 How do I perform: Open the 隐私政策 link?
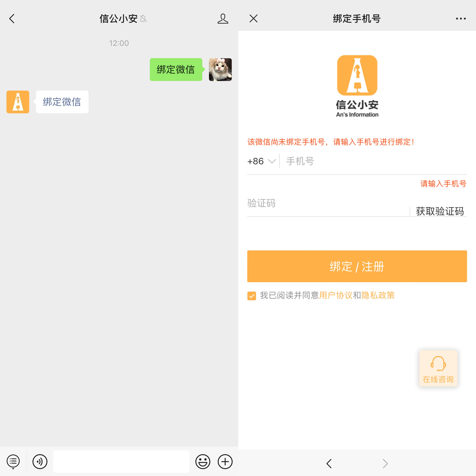click(378, 295)
